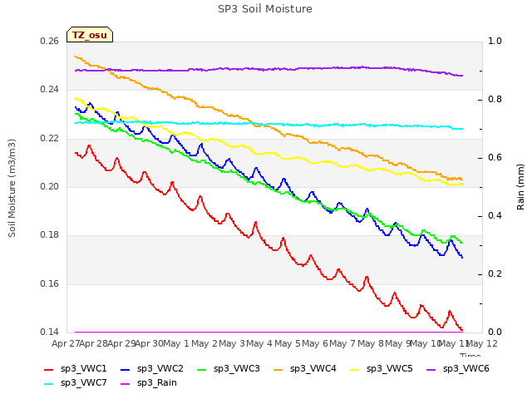The height and width of the screenshot is (399, 532).
Task: Click the 0.18 left axis tick label
Action: [50, 235]
